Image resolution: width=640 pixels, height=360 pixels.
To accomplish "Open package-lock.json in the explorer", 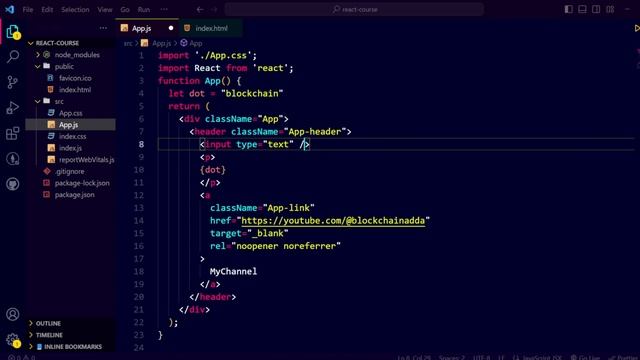I will (x=82, y=183).
